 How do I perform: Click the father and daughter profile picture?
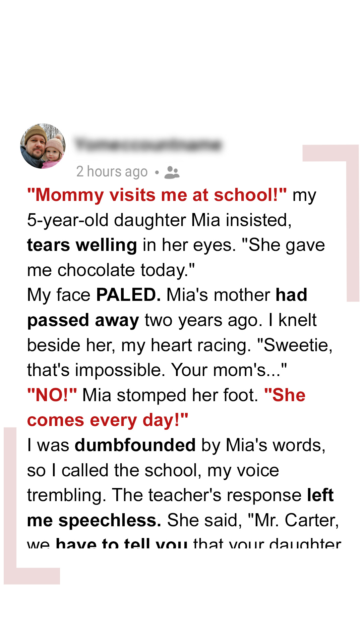coord(43,146)
